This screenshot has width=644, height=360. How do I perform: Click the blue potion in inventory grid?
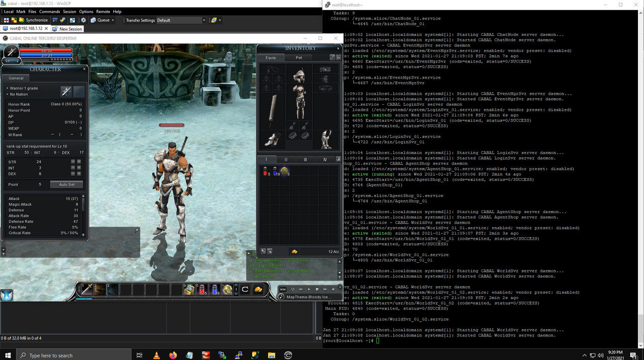click(275, 172)
